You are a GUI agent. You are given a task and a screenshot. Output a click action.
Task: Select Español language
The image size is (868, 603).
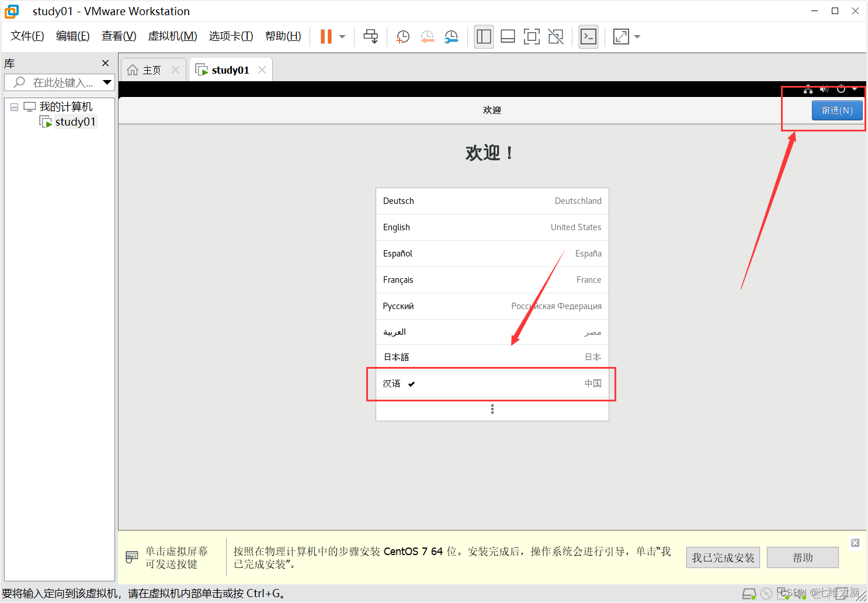492,254
